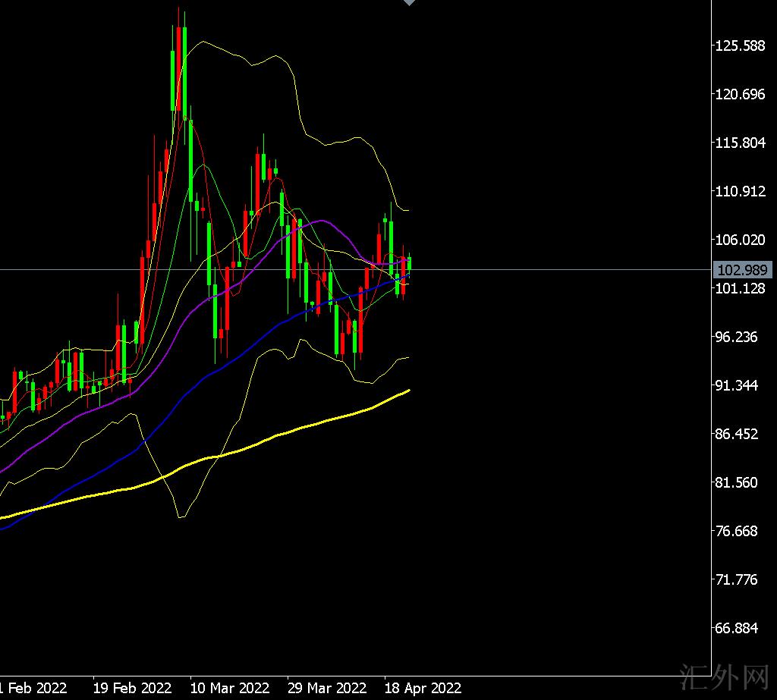Image resolution: width=777 pixels, height=700 pixels.
Task: Click the lower Bollinger band's deepest dip
Action: pos(181,516)
